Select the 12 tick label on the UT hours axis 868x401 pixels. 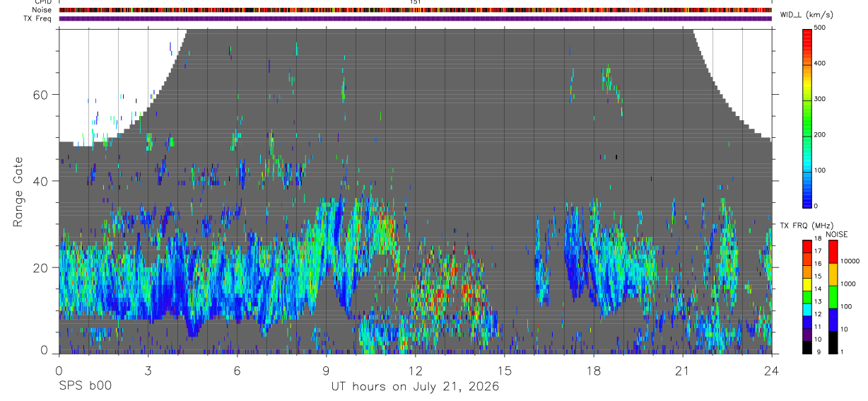coord(415,371)
